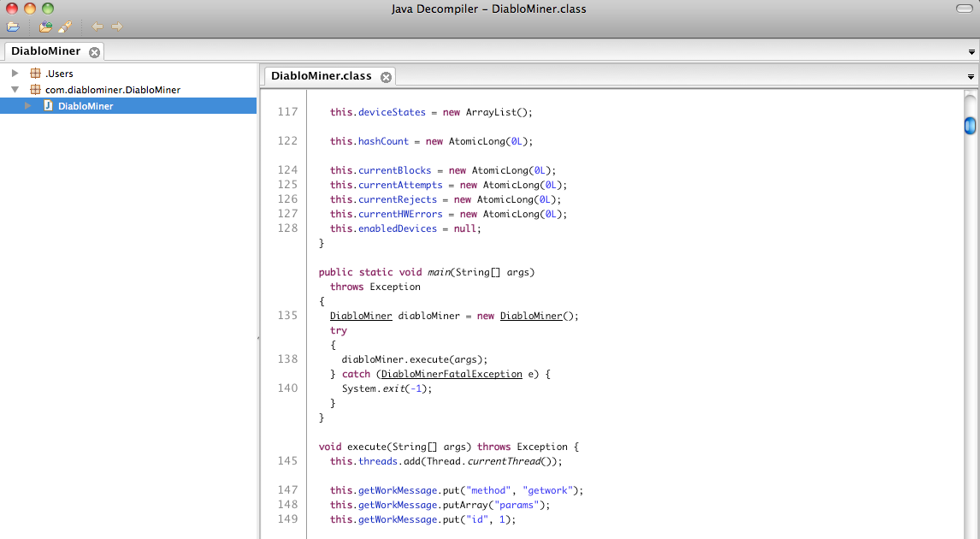Click the System.exit(-1) statement
The width and height of the screenshot is (980, 539).
pyautogui.click(x=387, y=388)
